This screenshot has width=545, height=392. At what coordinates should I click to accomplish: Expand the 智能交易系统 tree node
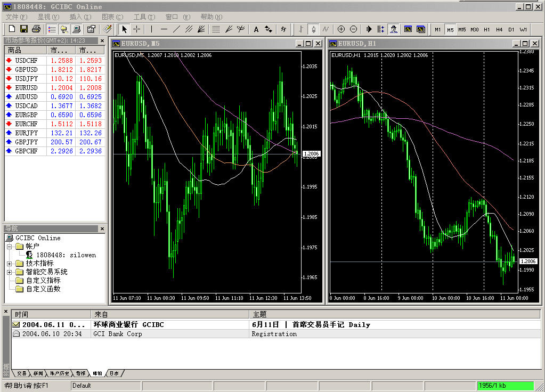(10, 272)
